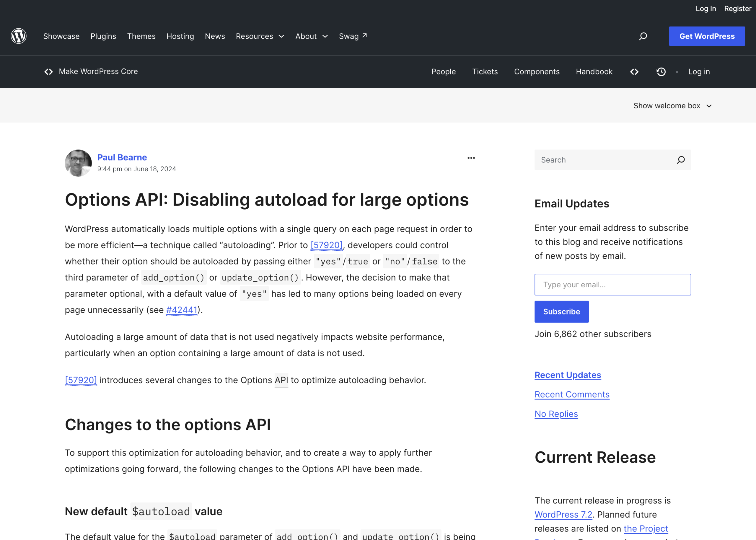Screen dimensions: 756x540
Task: Open the Components section
Action: click(537, 71)
